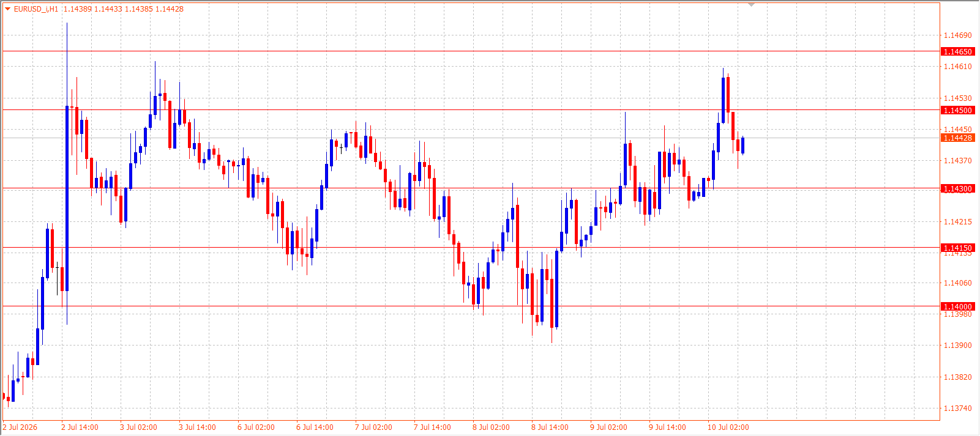The width and height of the screenshot is (980, 436).
Task: Click the 9 Jul 14:00 time label
Action: pyautogui.click(x=667, y=427)
